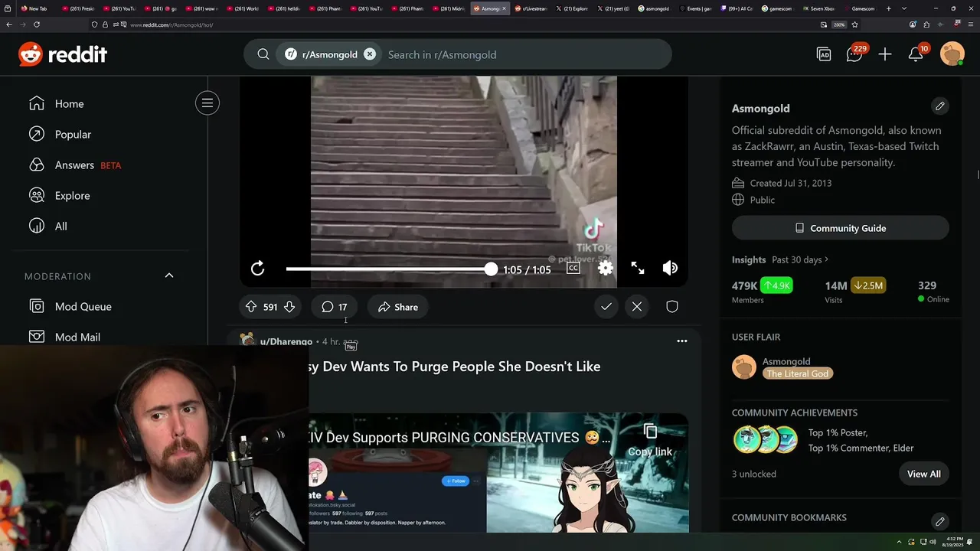Edit Community Bookmarks pencil
Image resolution: width=980 pixels, height=551 pixels.
pos(940,521)
